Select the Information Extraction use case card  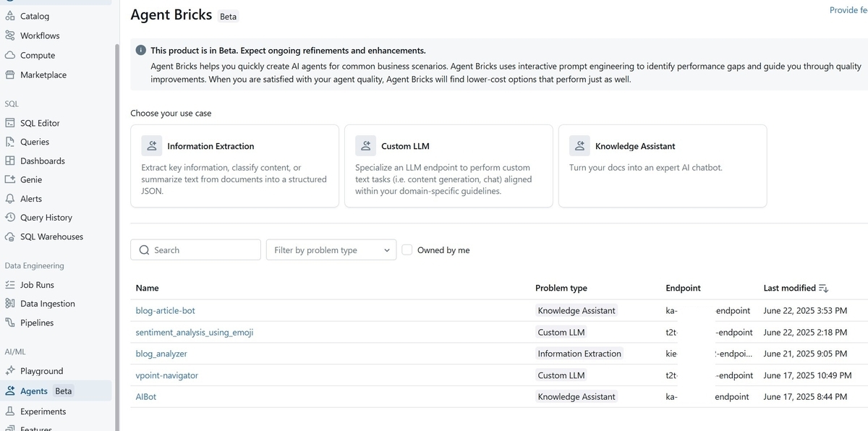coord(234,166)
